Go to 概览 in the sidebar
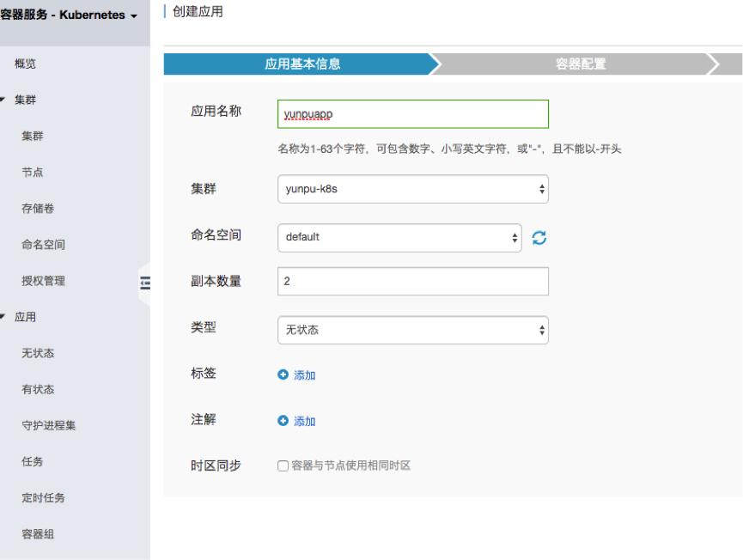743x560 pixels. tap(26, 64)
